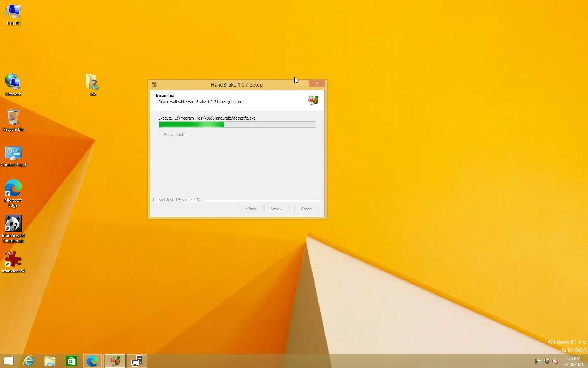
Task: Select the Recycle Bin icon
Action: point(13,120)
